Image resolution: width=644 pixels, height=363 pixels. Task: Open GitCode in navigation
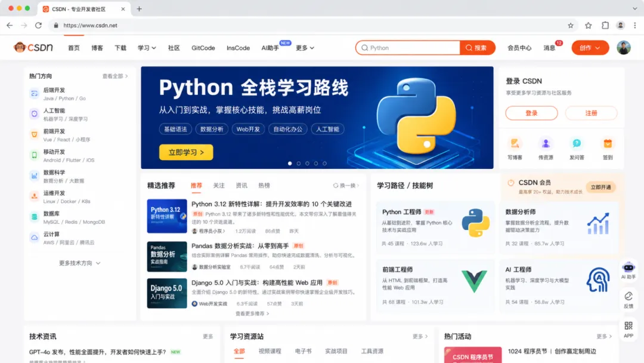[x=203, y=48]
